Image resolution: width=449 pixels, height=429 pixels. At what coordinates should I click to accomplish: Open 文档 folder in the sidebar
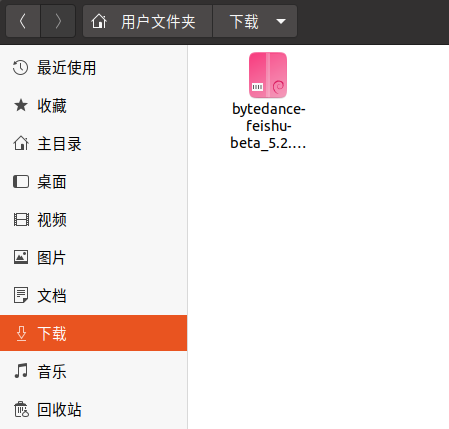click(93, 296)
